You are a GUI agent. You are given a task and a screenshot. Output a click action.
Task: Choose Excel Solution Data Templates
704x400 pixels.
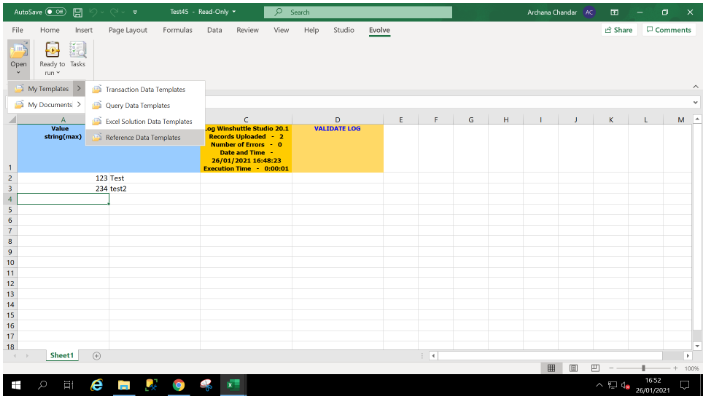click(148, 121)
